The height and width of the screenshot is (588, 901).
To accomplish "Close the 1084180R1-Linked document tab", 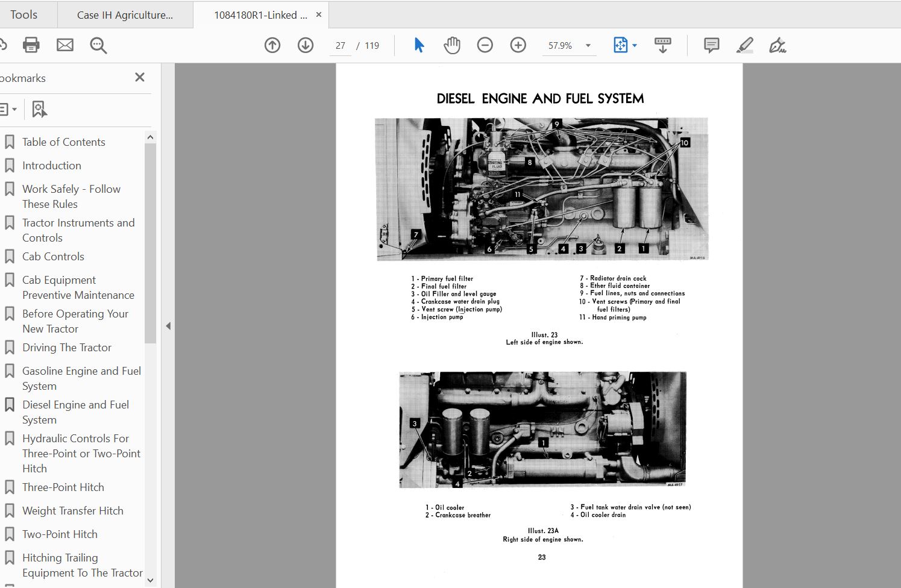I will click(x=319, y=14).
